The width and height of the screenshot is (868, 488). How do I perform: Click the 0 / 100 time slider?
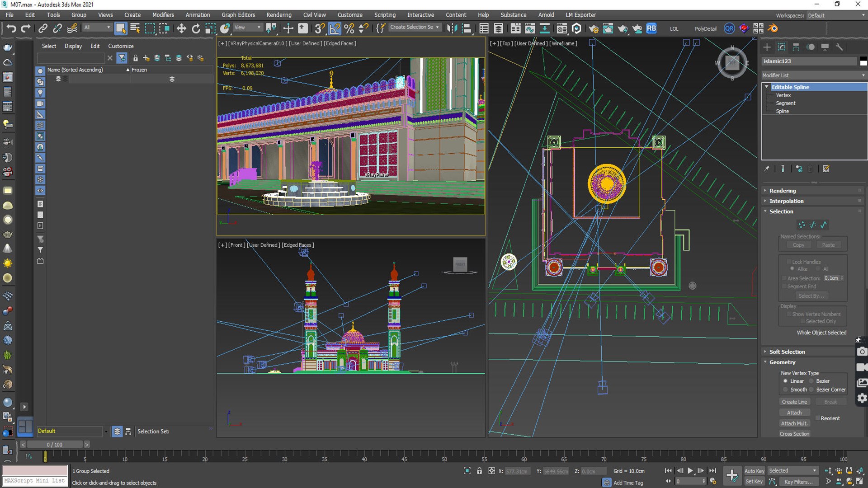[x=55, y=445]
